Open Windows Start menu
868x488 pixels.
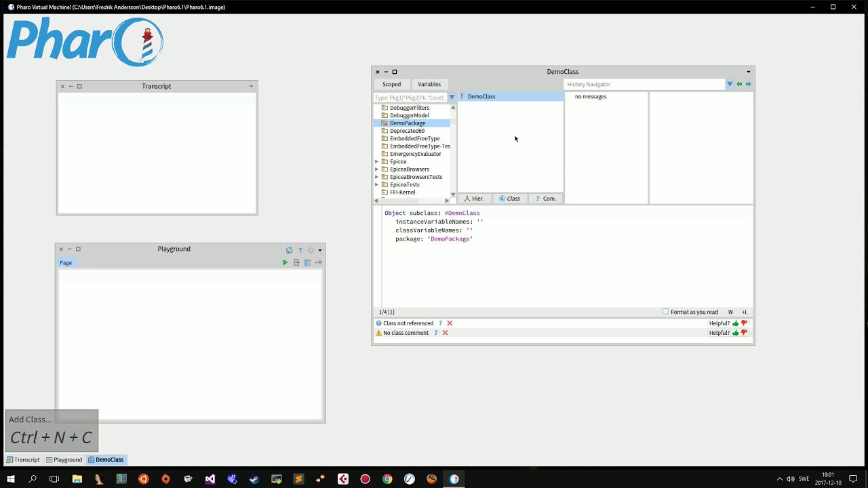pos(11,479)
